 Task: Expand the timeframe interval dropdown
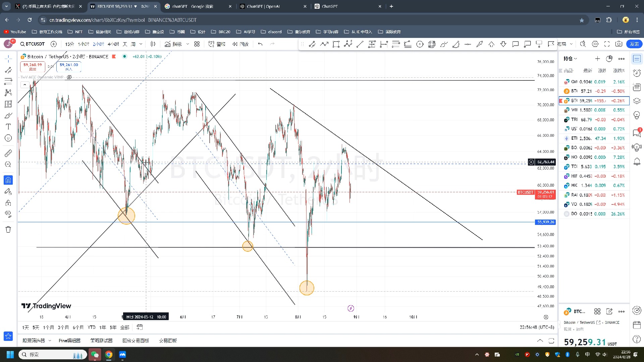[x=141, y=44]
